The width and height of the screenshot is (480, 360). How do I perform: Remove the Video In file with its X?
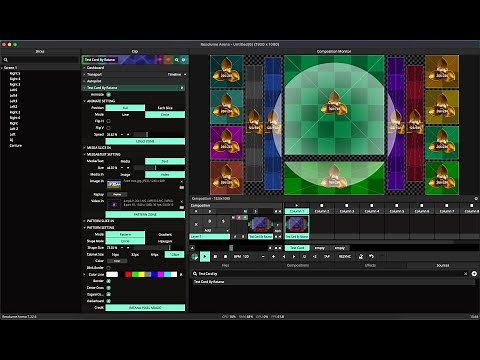182,201
